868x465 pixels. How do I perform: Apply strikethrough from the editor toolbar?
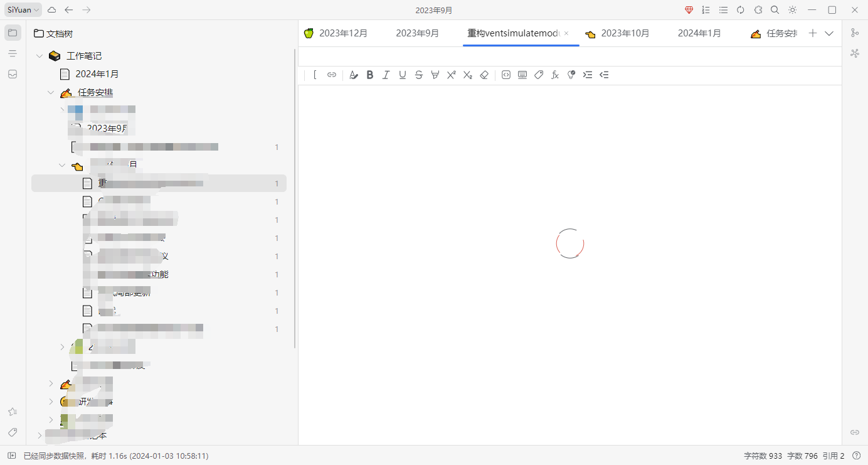(419, 75)
